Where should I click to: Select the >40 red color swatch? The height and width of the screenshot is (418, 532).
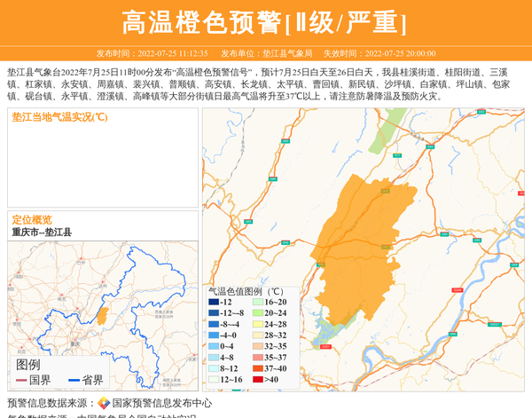click(259, 380)
